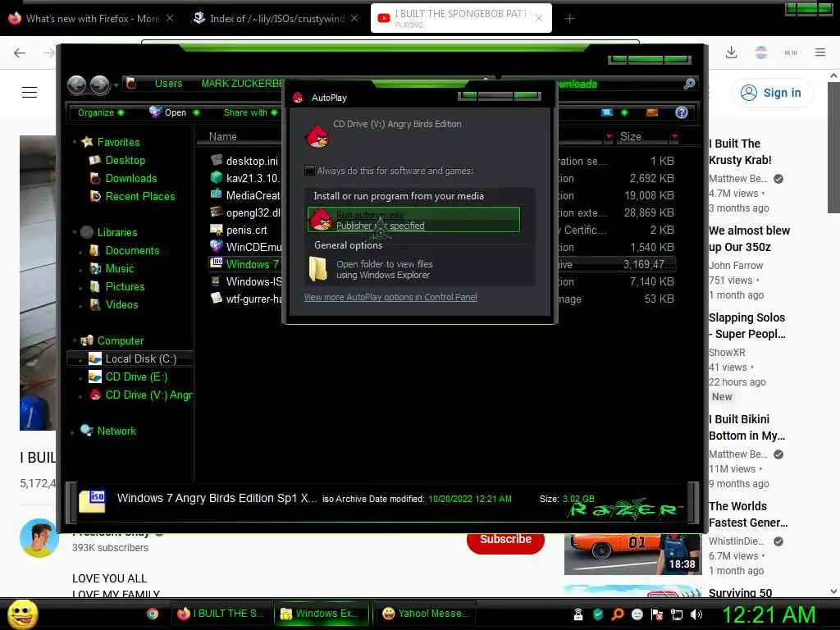The height and width of the screenshot is (630, 840).
Task: Collapse the Computer tree group
Action: [x=75, y=340]
